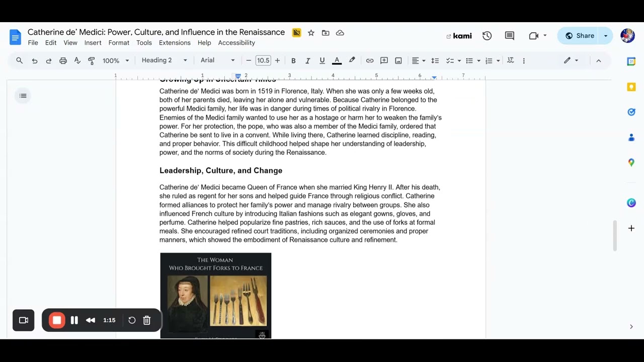This screenshot has width=644, height=362.
Task: Show the comments panel
Action: 510,36
